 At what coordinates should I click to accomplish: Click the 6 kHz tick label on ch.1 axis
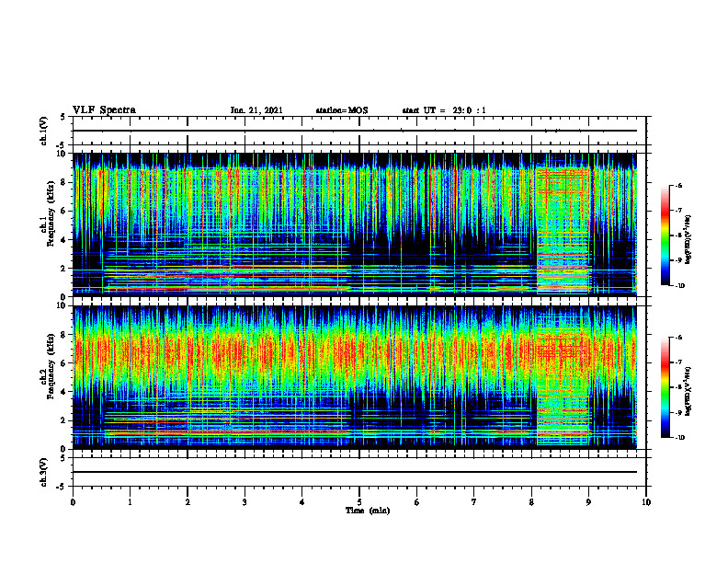pos(63,211)
